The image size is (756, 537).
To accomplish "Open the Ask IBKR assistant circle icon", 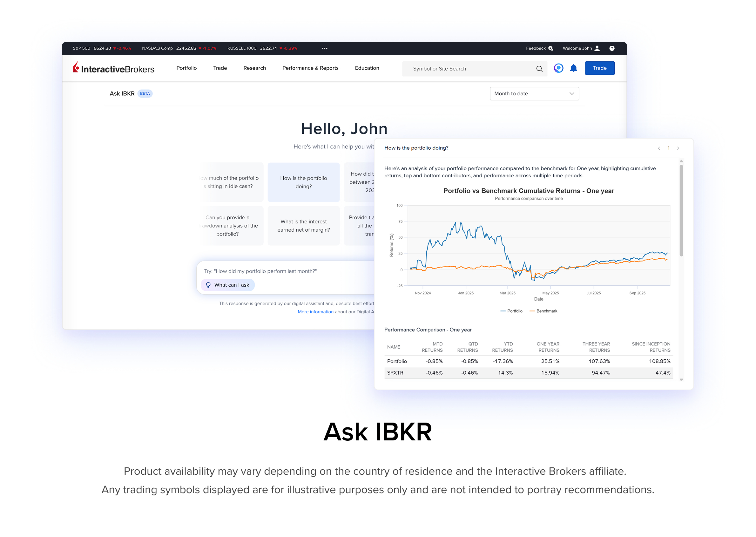I will coord(558,68).
